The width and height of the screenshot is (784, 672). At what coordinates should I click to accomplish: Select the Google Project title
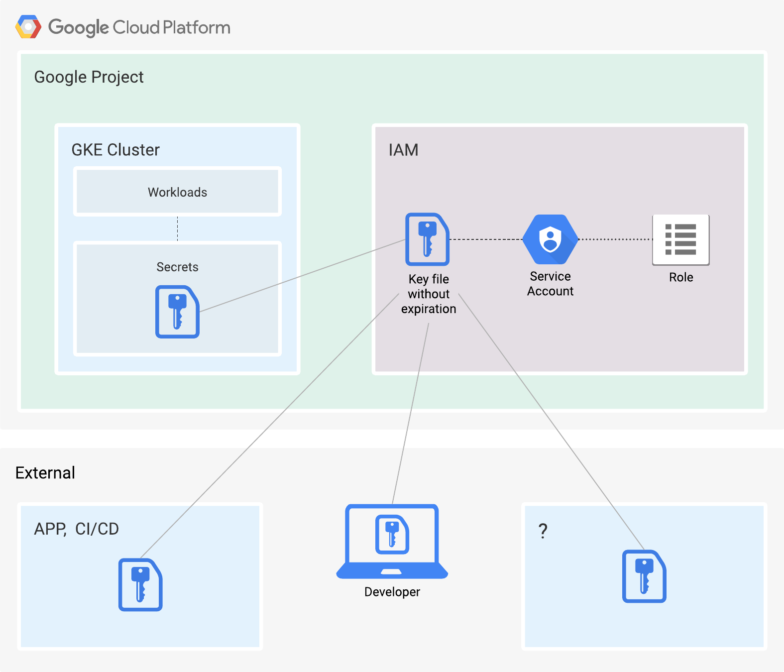(x=89, y=77)
